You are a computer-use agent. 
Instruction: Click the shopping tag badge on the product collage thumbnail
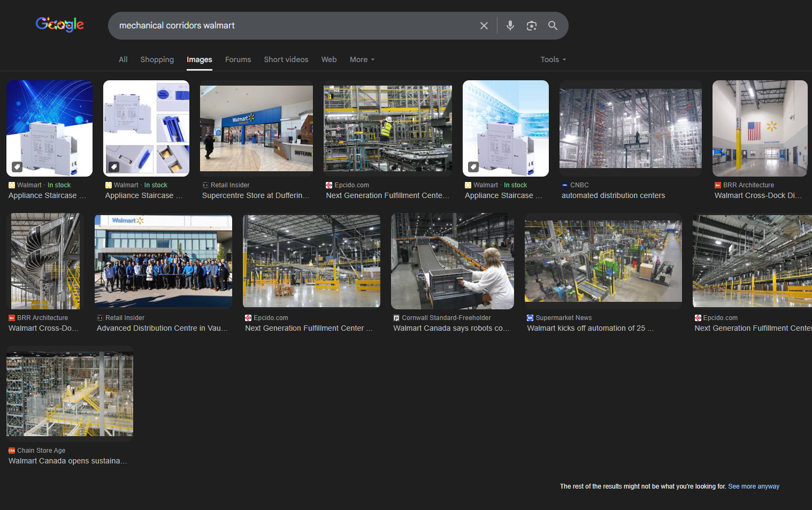tap(114, 167)
